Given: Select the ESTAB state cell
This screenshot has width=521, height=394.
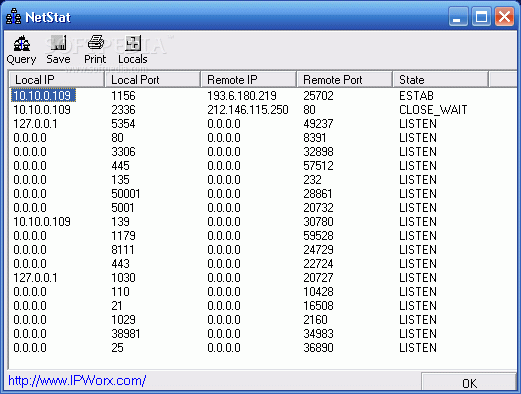Looking at the screenshot, I should tap(416, 96).
